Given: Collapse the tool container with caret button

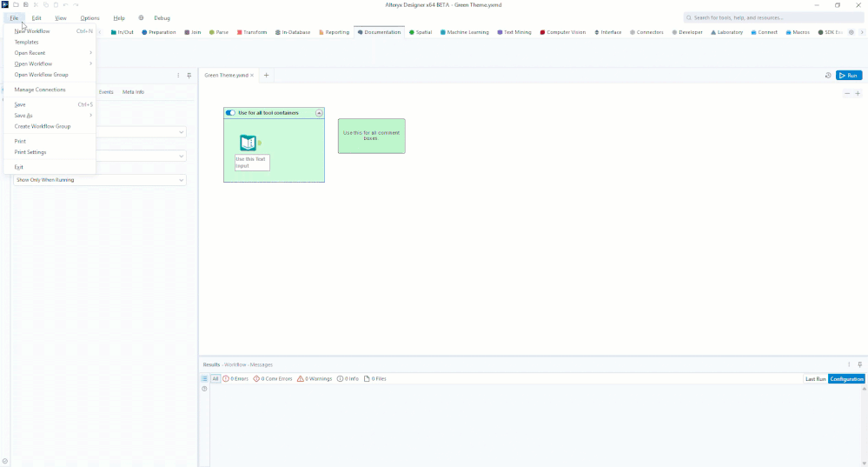Looking at the screenshot, I should click(x=319, y=113).
